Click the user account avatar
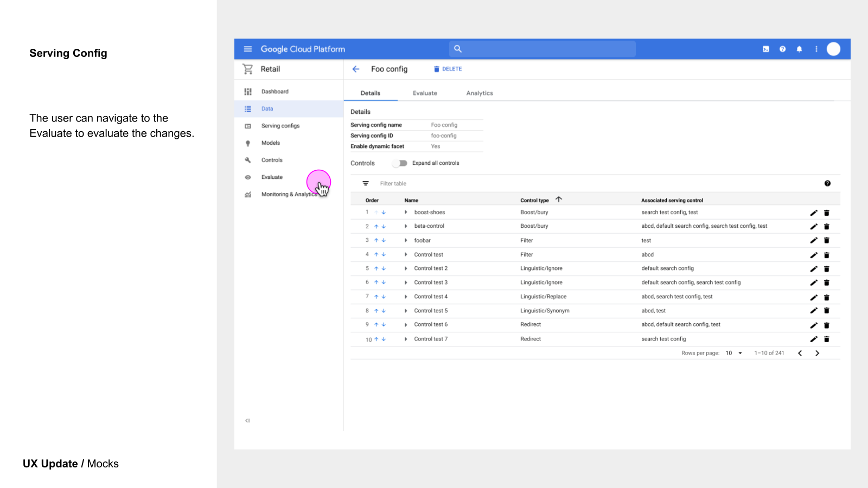 pyautogui.click(x=833, y=49)
